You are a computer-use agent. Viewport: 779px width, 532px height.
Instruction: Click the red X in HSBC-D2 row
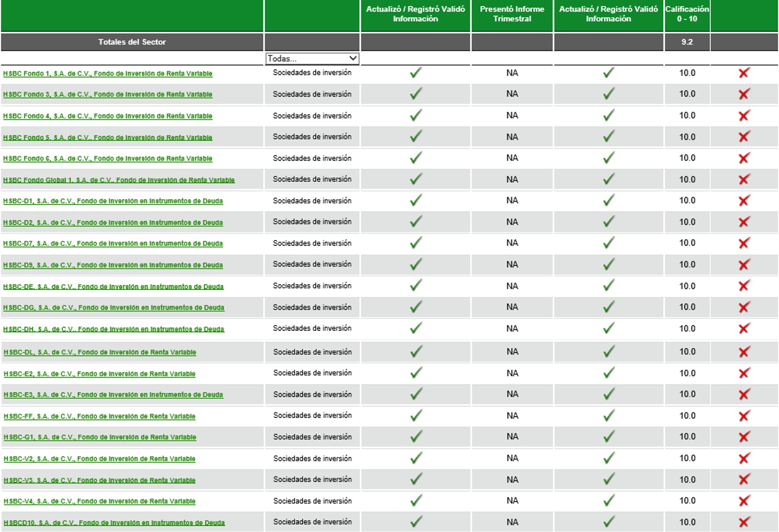coord(744,222)
